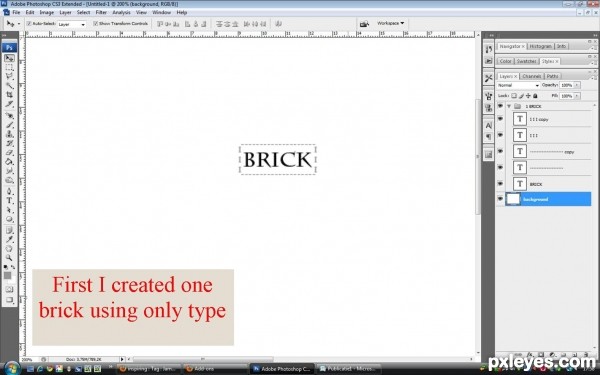Open the Paragraph panel icon in dock
600x375 pixels.
point(489,137)
